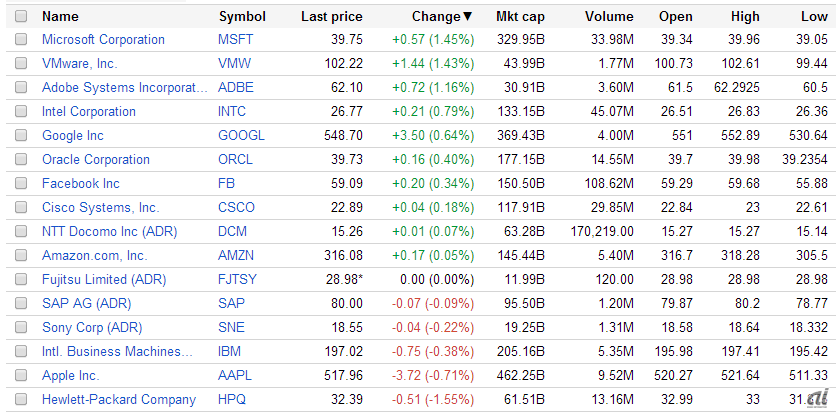Open the MSFT ticker symbol link
Image resolution: width=836 pixels, height=416 pixels.
click(234, 40)
